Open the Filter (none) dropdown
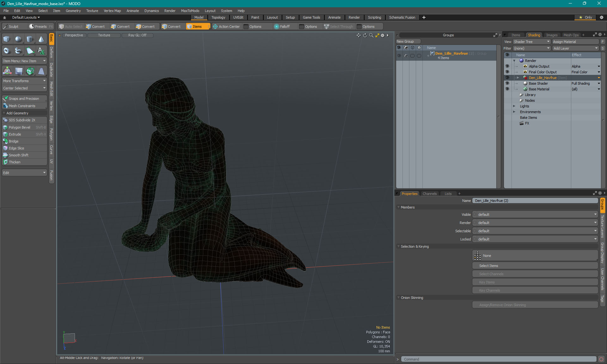 [532, 48]
